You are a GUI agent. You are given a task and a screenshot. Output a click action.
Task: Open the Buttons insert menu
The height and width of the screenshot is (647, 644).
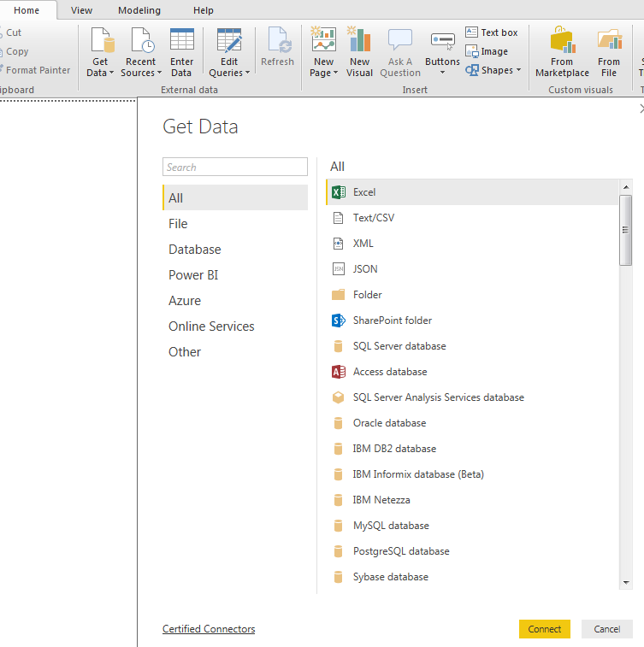click(x=442, y=52)
